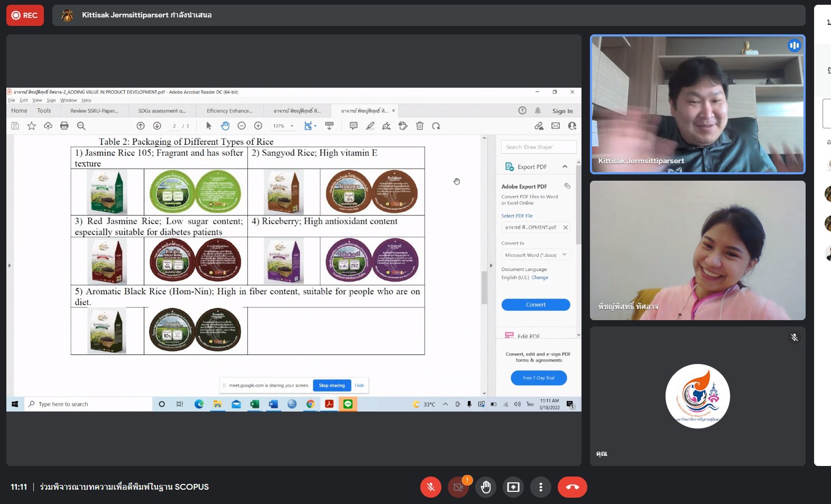831x504 pixels.
Task: Toggle the microphone mute button in Meet
Action: [x=430, y=487]
